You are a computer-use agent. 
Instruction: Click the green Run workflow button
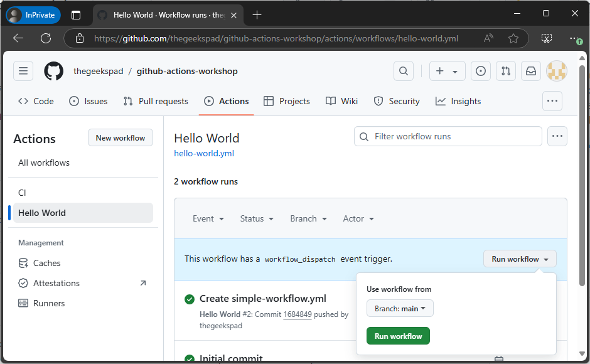[x=398, y=336]
